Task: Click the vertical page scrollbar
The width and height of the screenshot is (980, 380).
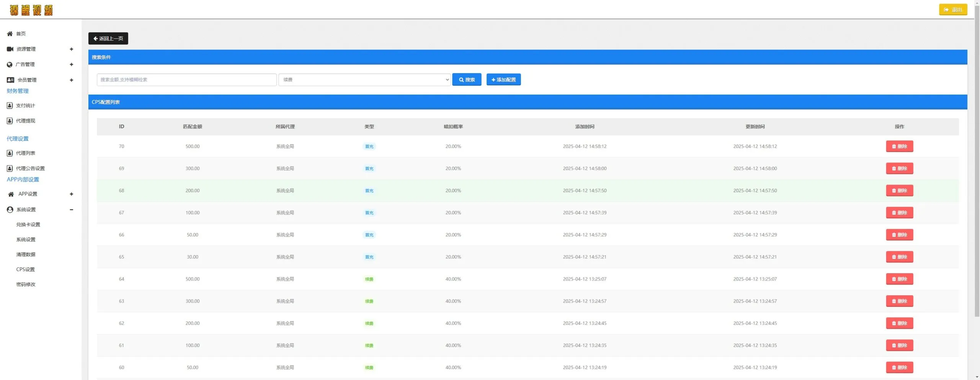Action: [x=977, y=161]
